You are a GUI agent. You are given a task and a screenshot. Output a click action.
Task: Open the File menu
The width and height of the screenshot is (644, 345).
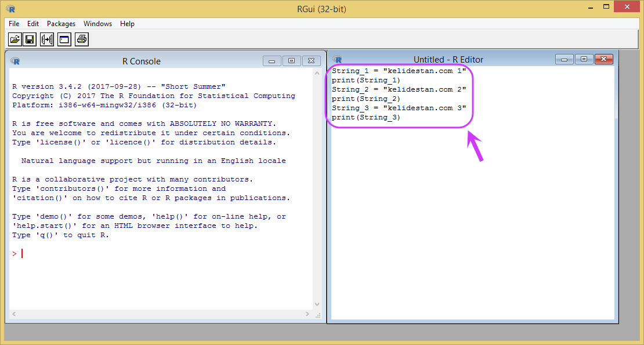[14, 24]
